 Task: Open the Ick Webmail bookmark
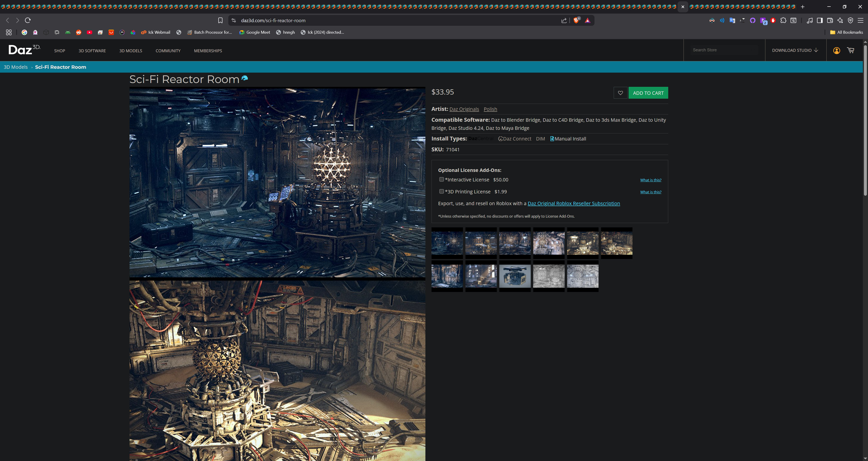[156, 32]
